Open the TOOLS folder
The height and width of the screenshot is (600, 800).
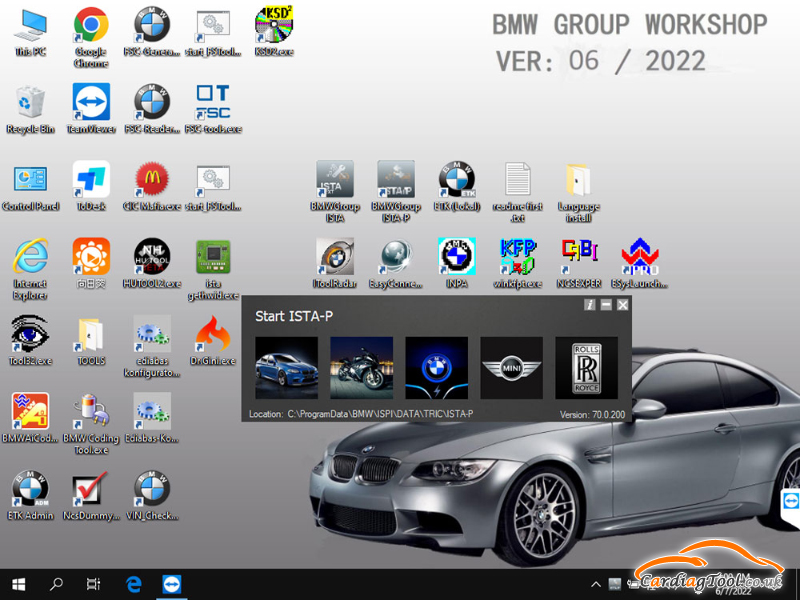(91, 341)
